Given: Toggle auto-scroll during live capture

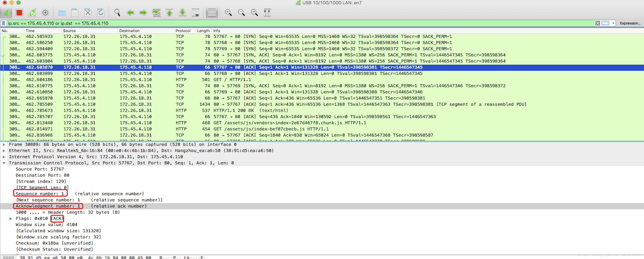Looking at the screenshot, I should click(195, 12).
